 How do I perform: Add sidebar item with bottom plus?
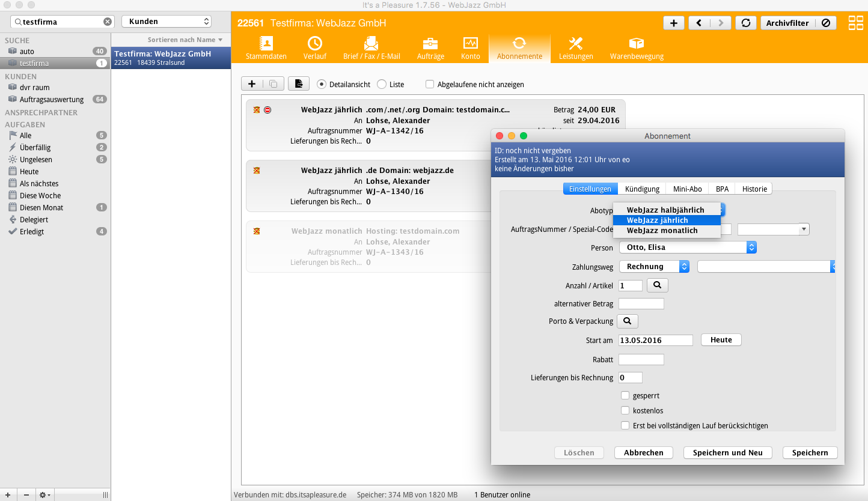pyautogui.click(x=8, y=495)
